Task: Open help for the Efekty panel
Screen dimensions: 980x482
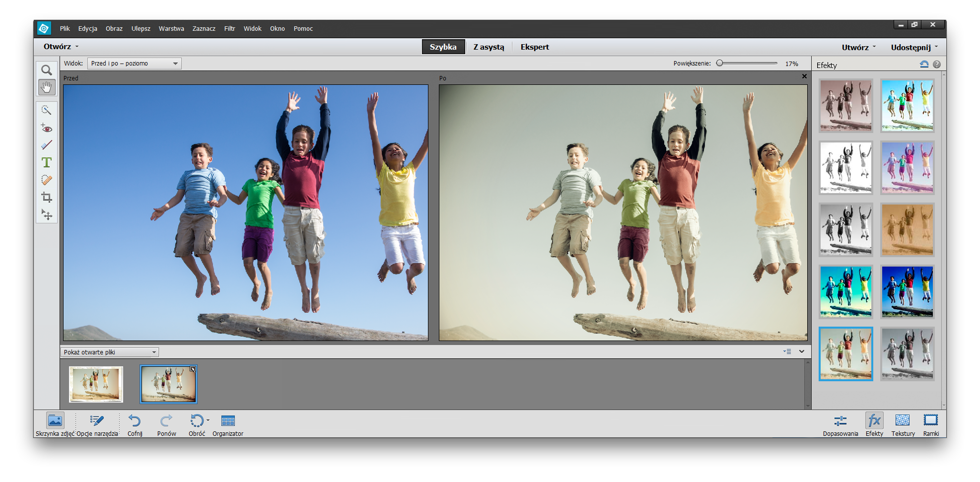Action: (x=937, y=64)
